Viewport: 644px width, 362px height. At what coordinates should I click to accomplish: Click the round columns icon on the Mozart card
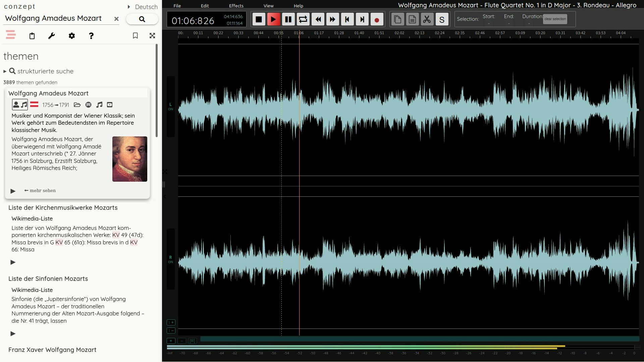[x=88, y=105]
